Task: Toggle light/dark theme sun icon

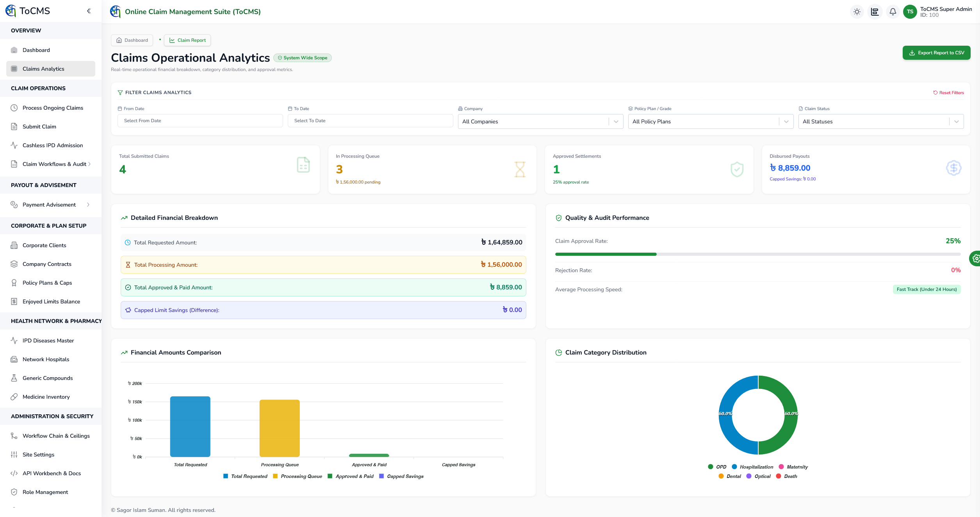Action: tap(857, 12)
